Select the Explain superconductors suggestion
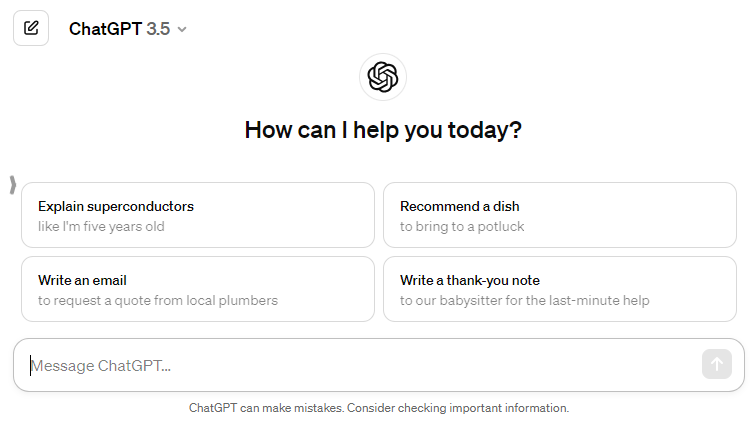Image resolution: width=755 pixels, height=425 pixels. (x=116, y=206)
